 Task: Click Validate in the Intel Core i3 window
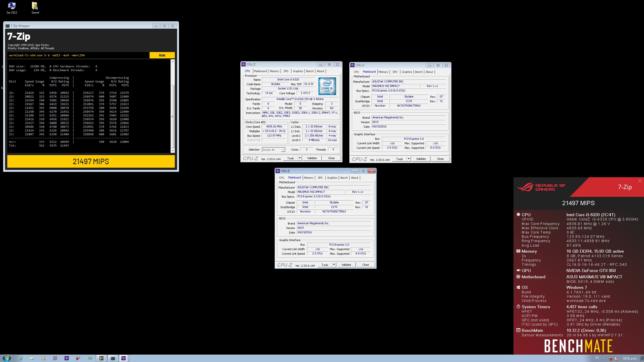pos(312,158)
